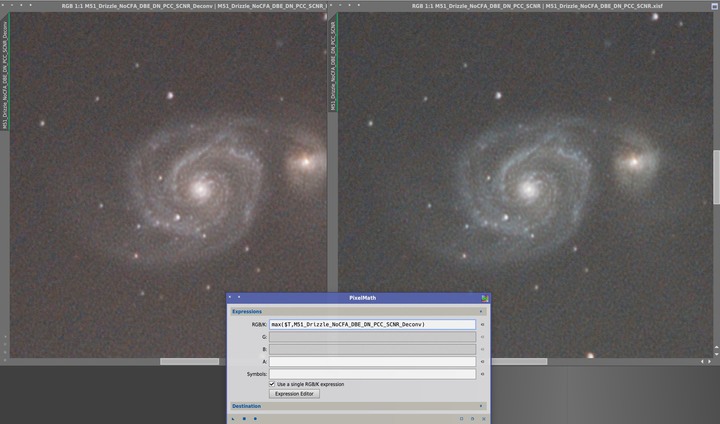This screenshot has width=720, height=424.
Task: Click Apply square button in PixelMath
Action: pos(244,419)
